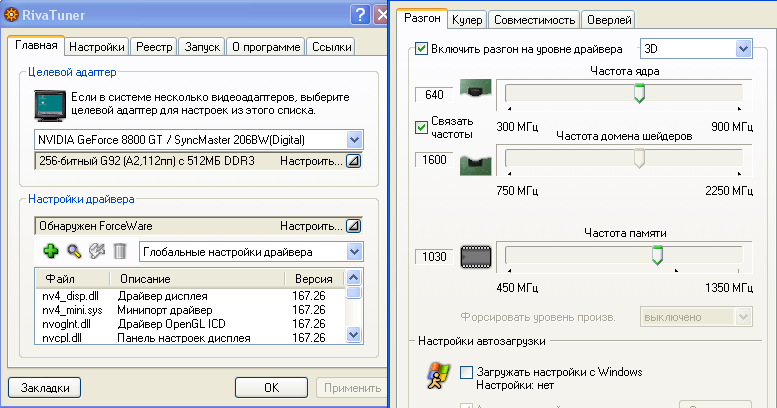
Task: Click the Файл column header
Action: (x=73, y=279)
